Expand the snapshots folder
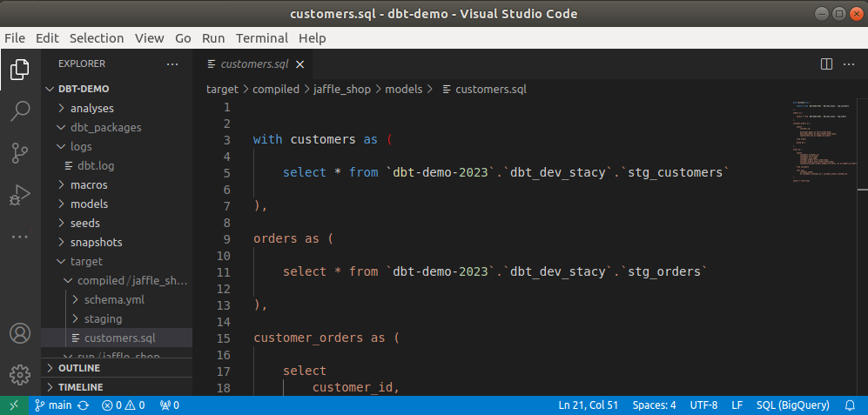 [x=117, y=243]
